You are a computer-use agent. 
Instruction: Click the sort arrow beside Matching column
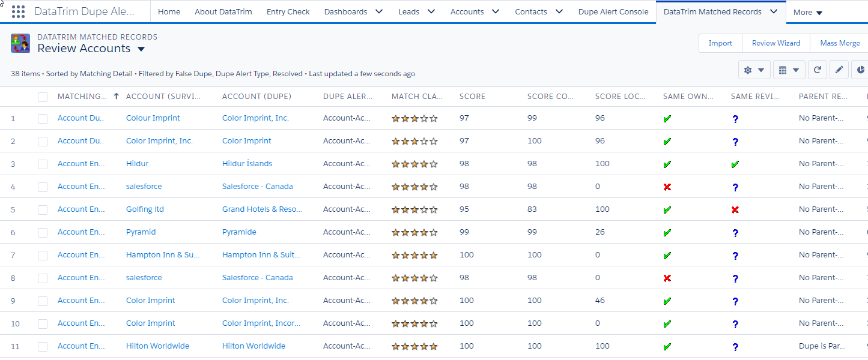click(x=116, y=96)
